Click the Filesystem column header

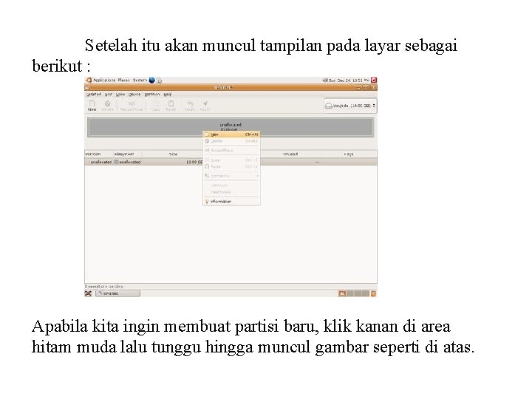(127, 154)
